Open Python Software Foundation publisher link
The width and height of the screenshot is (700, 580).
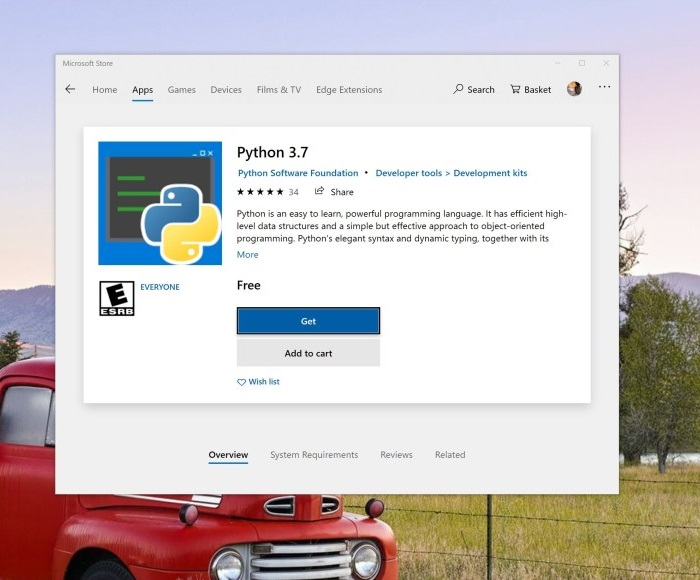tap(298, 173)
